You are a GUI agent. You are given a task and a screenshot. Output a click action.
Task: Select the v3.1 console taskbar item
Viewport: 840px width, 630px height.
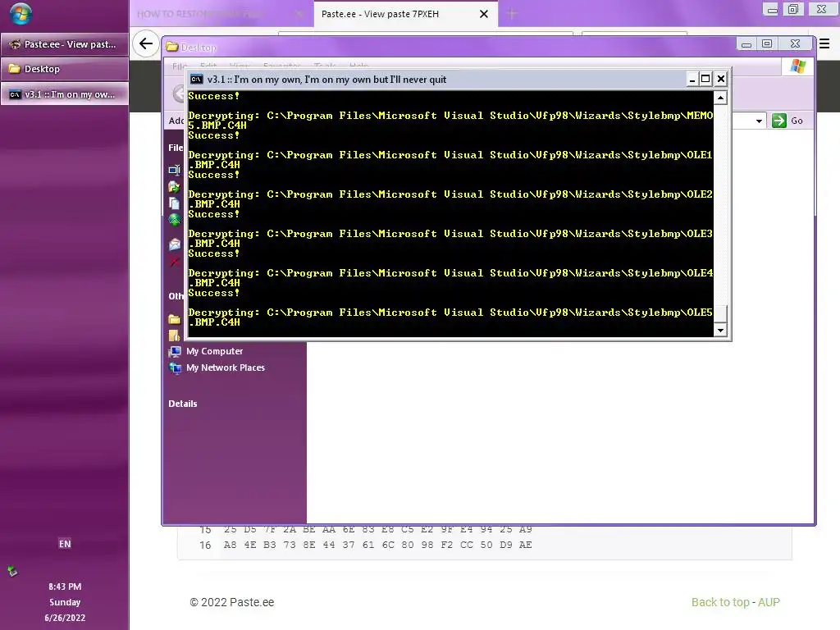tap(64, 94)
